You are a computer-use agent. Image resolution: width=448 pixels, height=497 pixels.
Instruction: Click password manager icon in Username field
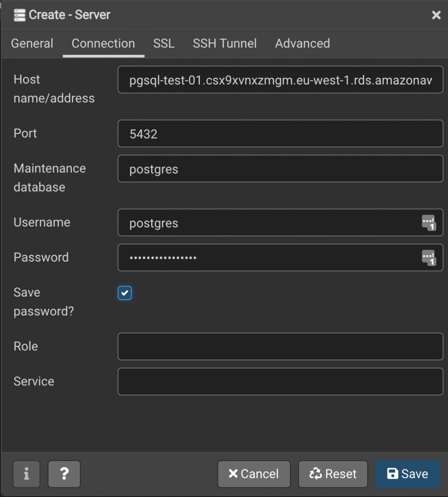(429, 223)
